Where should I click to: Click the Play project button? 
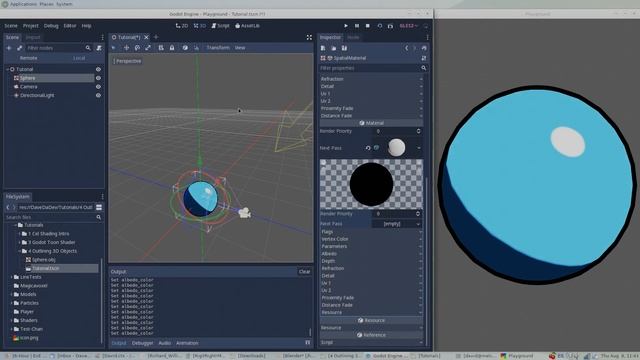[x=346, y=26]
